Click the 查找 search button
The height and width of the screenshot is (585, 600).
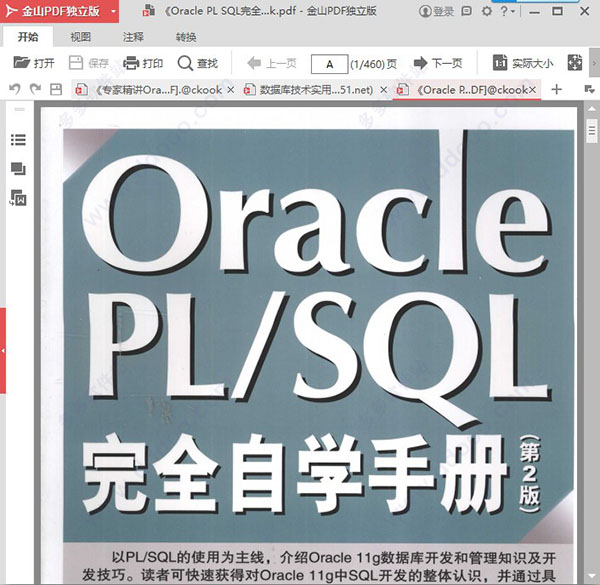(x=198, y=63)
